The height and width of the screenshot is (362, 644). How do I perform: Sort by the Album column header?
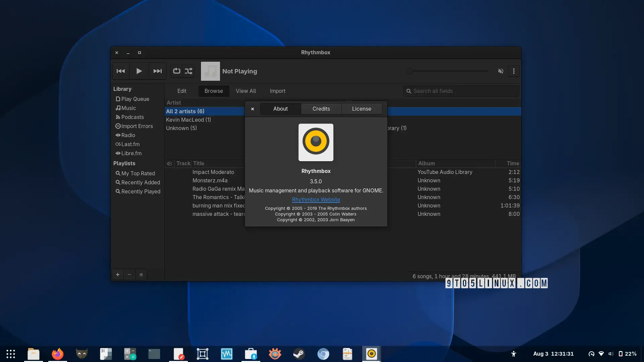coord(455,163)
